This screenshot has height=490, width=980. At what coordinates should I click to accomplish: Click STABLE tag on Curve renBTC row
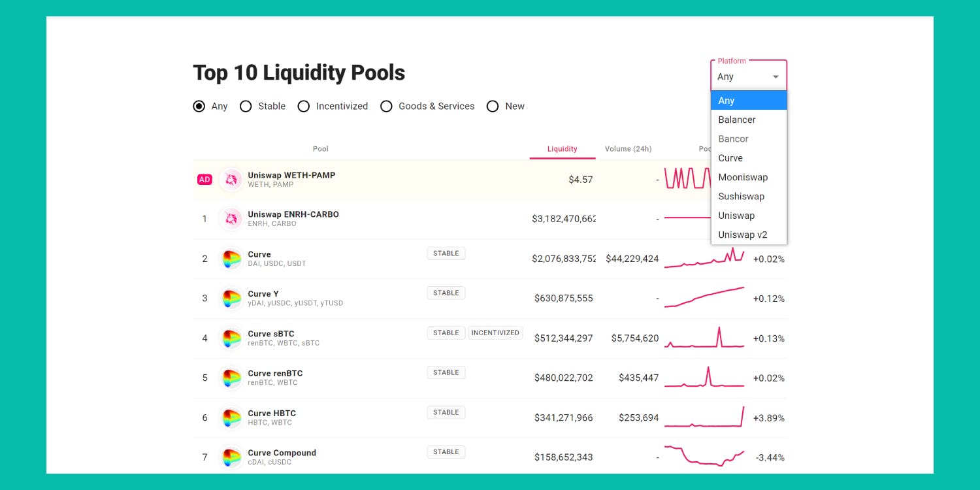(x=446, y=372)
